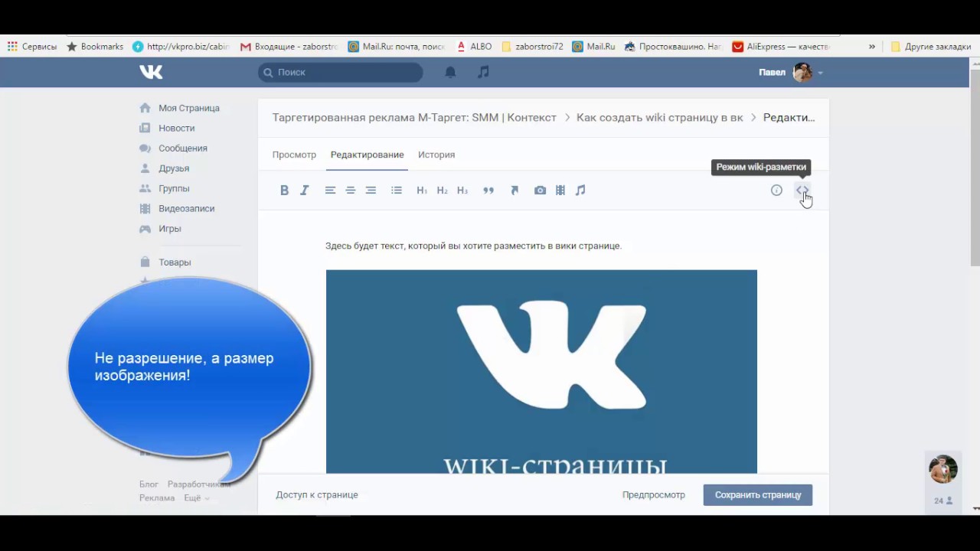The width and height of the screenshot is (980, 551).
Task: Click the Сохранить страницу button
Action: [758, 495]
